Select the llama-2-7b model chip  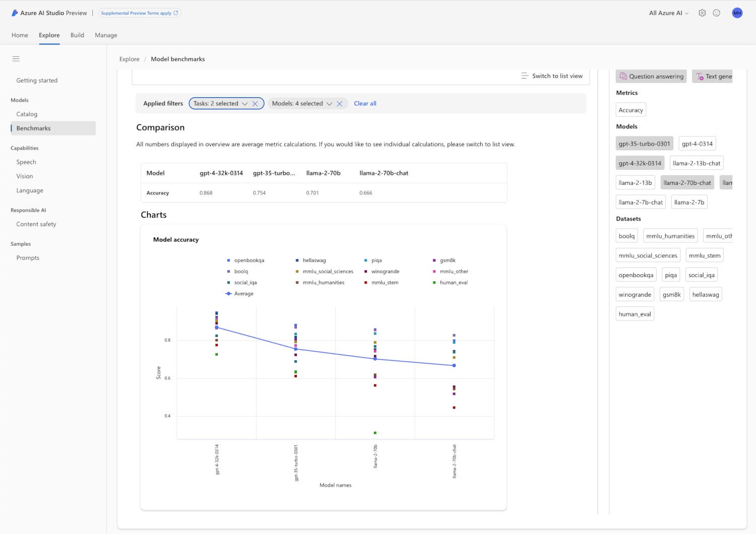pos(689,203)
